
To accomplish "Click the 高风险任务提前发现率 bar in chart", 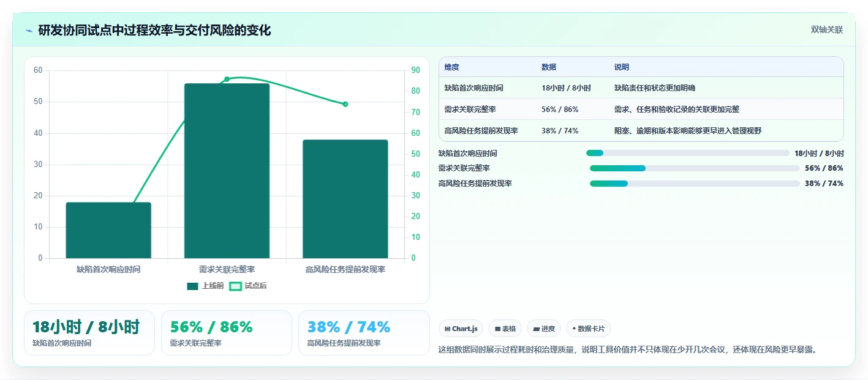I will [x=345, y=199].
